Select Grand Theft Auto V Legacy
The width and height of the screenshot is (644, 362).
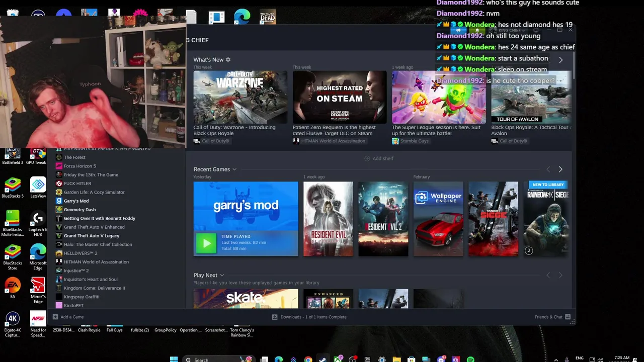pos(92,236)
